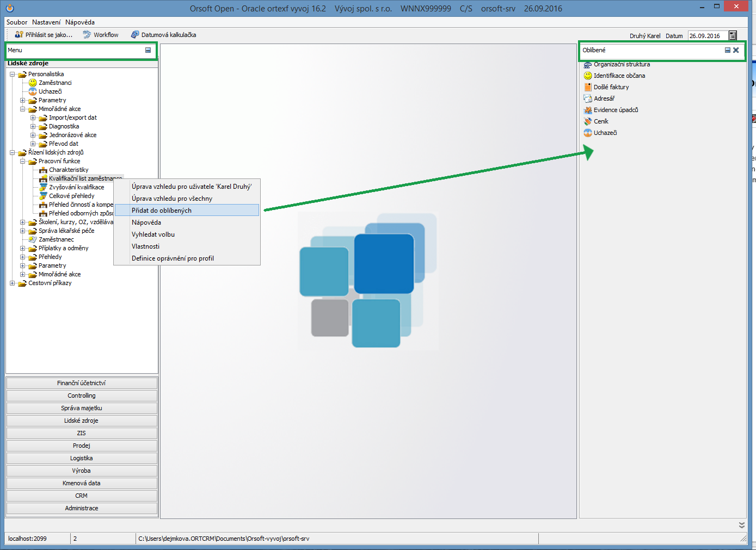Open Evidence úpadců favorite icon

(588, 110)
